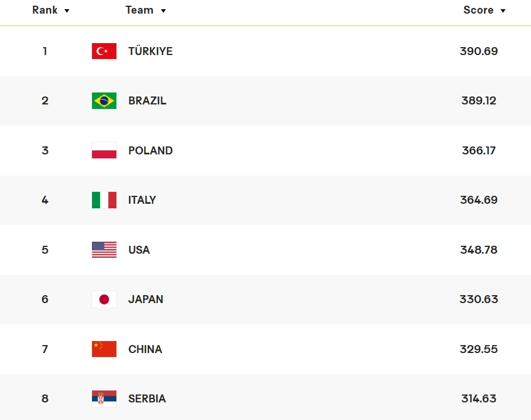Click the Türkiye flag icon
This screenshot has height=420, width=531.
pos(104,51)
